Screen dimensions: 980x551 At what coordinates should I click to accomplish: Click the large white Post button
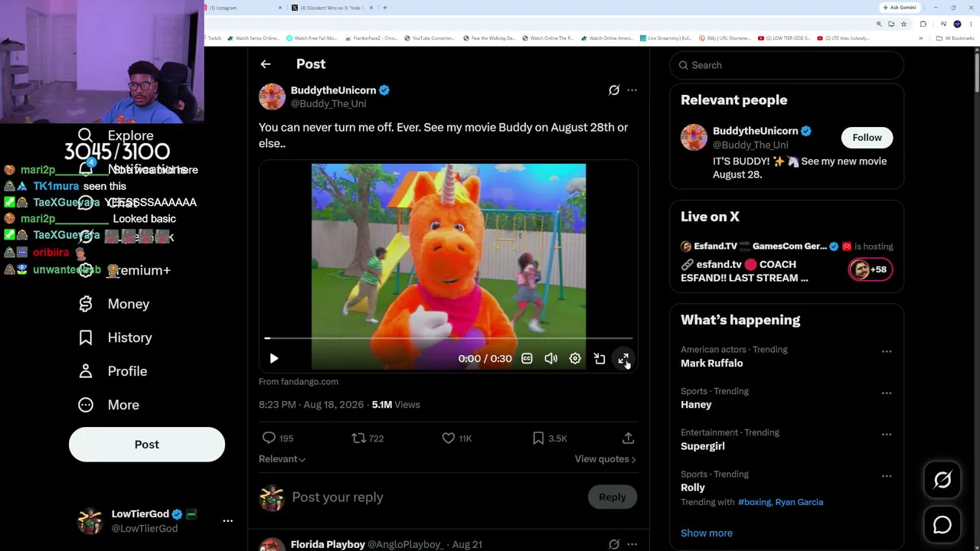pos(147,445)
